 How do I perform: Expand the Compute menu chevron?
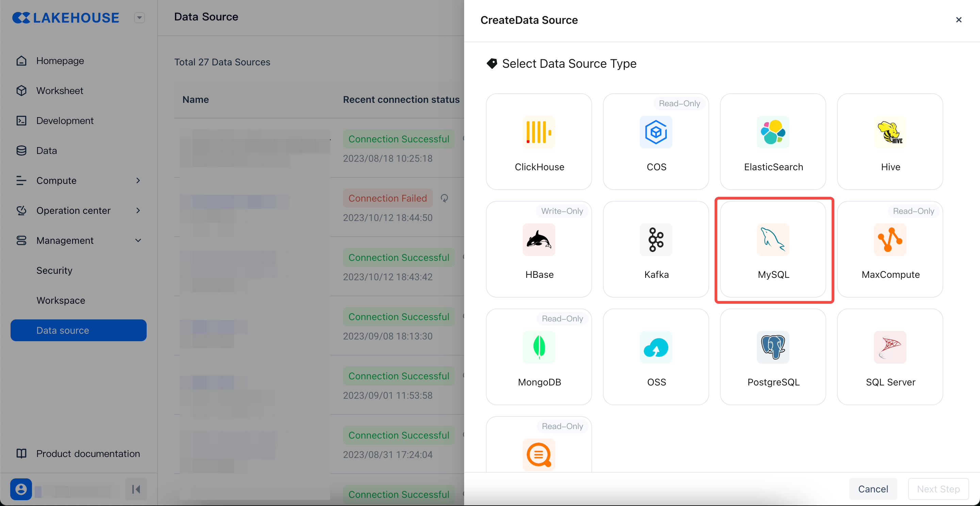[x=138, y=180]
